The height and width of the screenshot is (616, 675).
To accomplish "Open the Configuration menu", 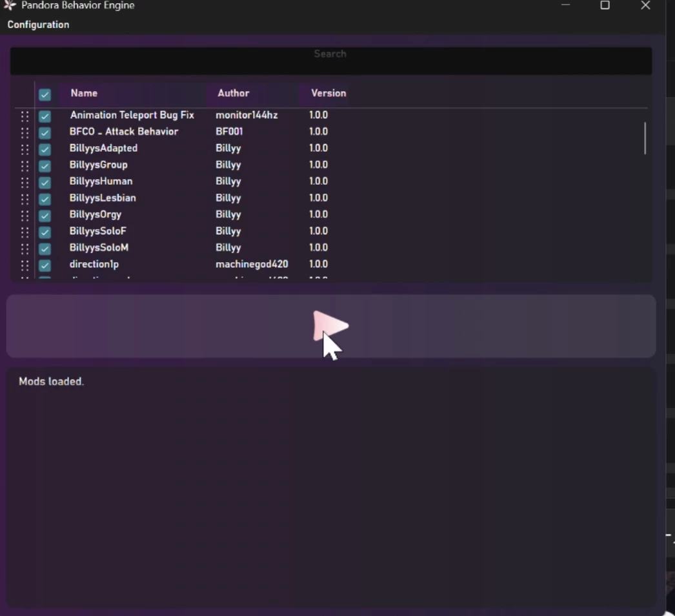I will tap(38, 25).
